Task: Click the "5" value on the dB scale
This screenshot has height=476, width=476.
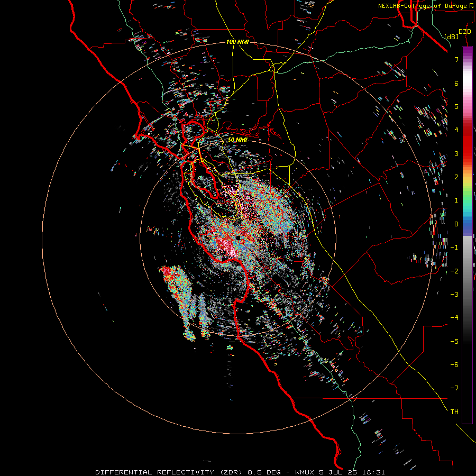Action: (x=456, y=106)
